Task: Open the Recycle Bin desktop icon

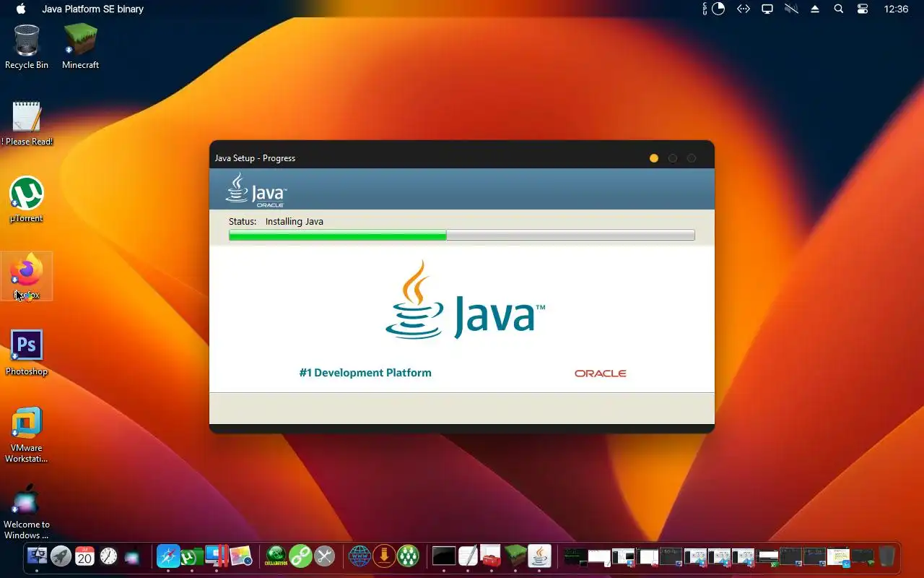Action: pyautogui.click(x=27, y=47)
